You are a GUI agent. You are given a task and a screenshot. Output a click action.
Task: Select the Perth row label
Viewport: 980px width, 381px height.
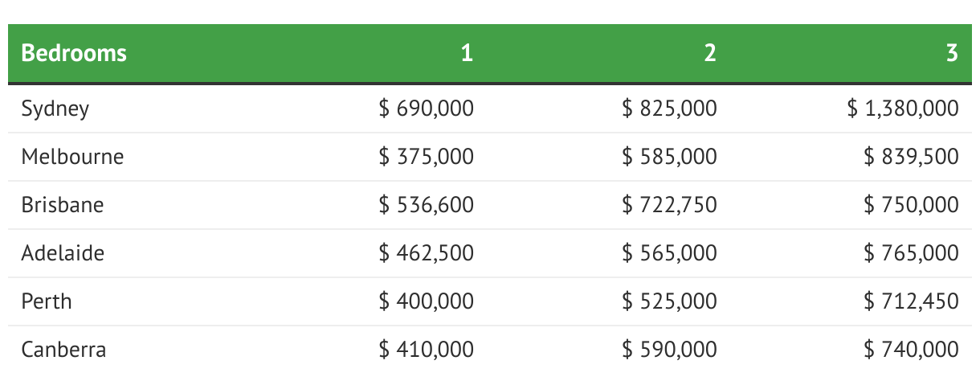coord(47,301)
